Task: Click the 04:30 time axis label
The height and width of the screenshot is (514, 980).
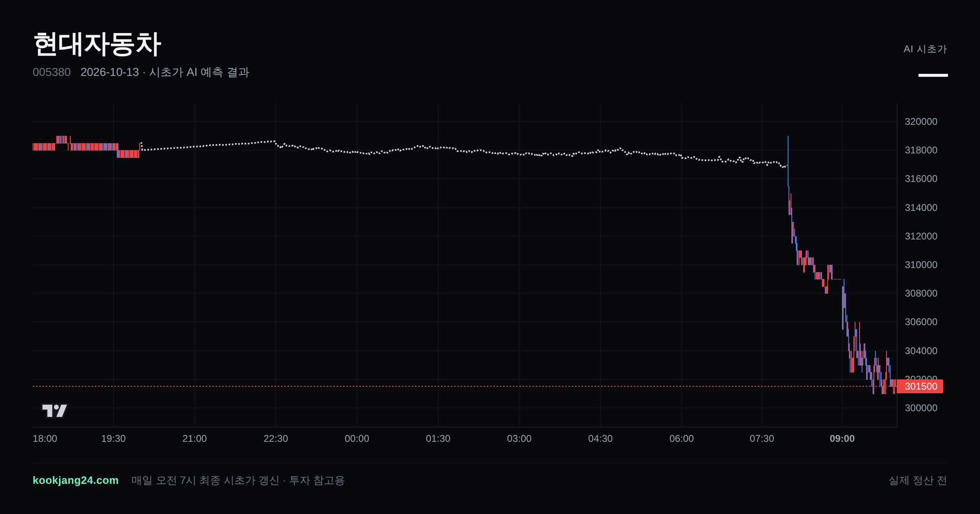Action: [x=600, y=439]
